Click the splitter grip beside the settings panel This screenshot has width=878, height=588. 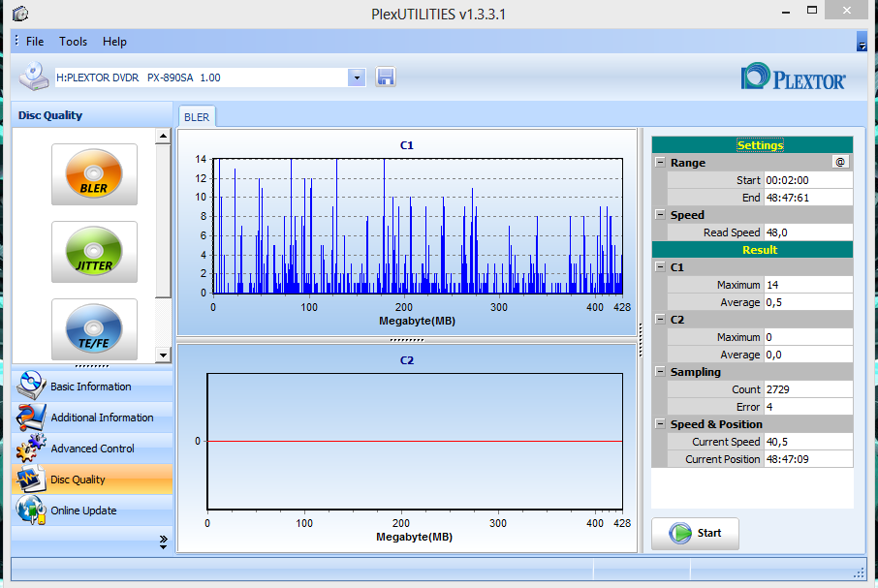[x=640, y=340]
